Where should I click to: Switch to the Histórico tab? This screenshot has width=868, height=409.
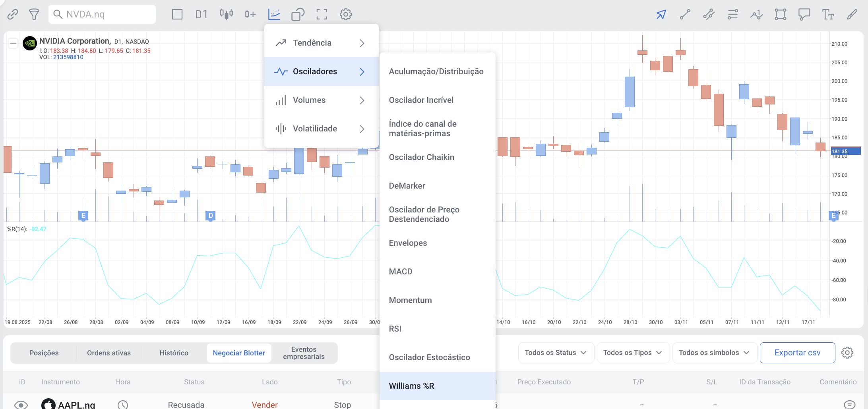174,353
